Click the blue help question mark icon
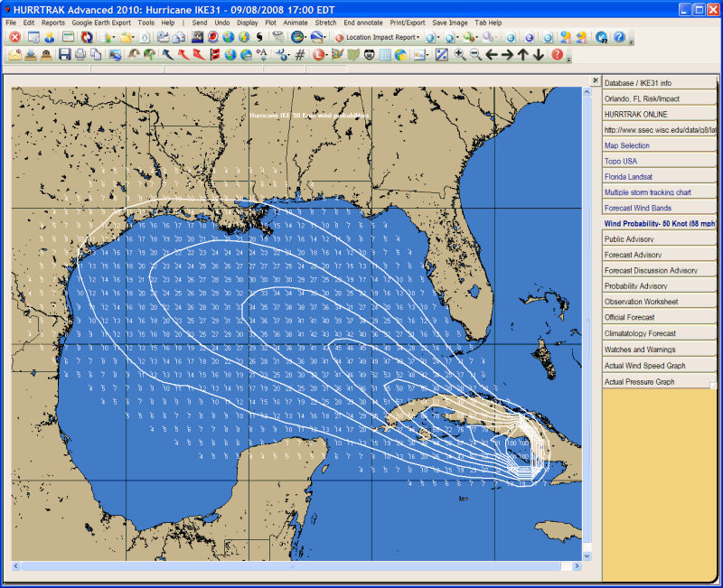The height and width of the screenshot is (588, 723). click(x=619, y=37)
